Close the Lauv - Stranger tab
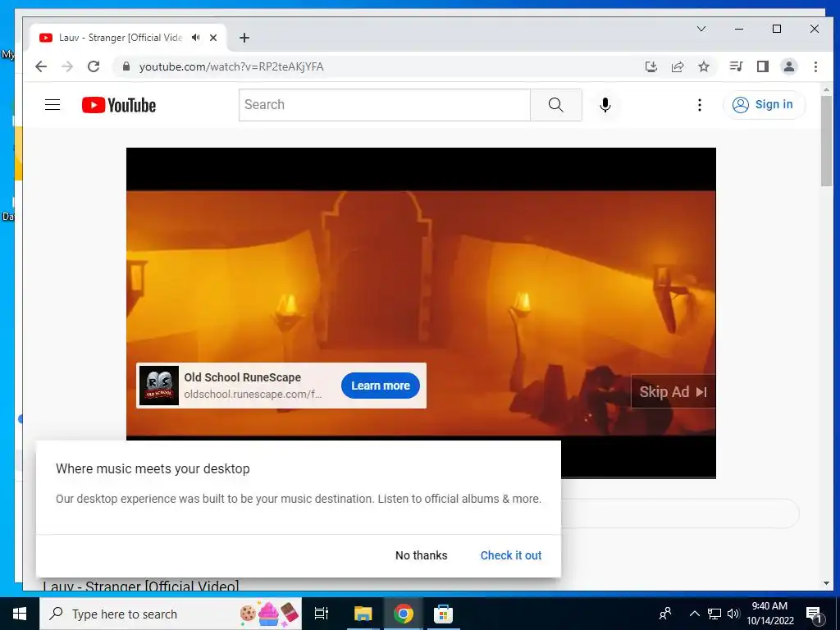This screenshot has height=630, width=840. click(x=213, y=38)
